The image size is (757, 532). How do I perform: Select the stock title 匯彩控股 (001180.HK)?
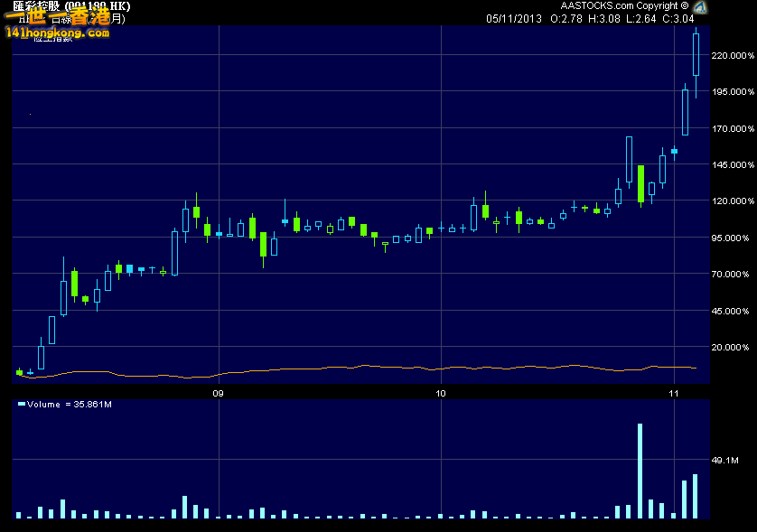click(71, 5)
